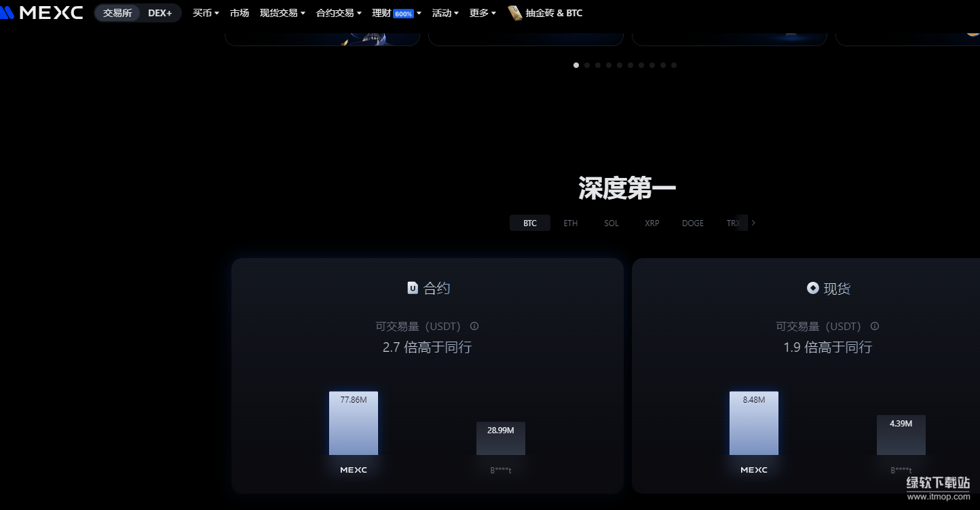The height and width of the screenshot is (510, 980).
Task: Click the MEXC 77.86M futures bar
Action: pos(354,423)
